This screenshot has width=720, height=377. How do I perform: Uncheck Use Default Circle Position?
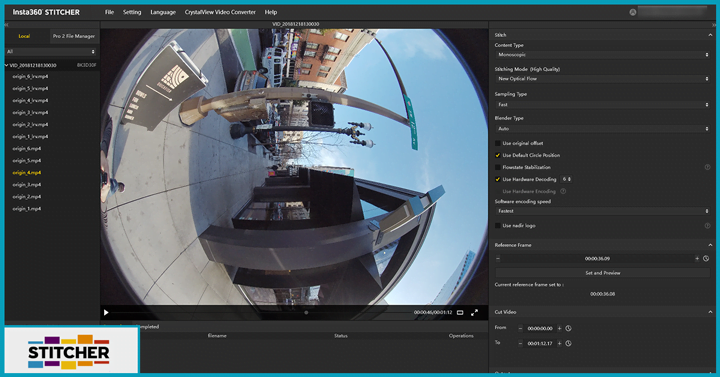point(498,155)
